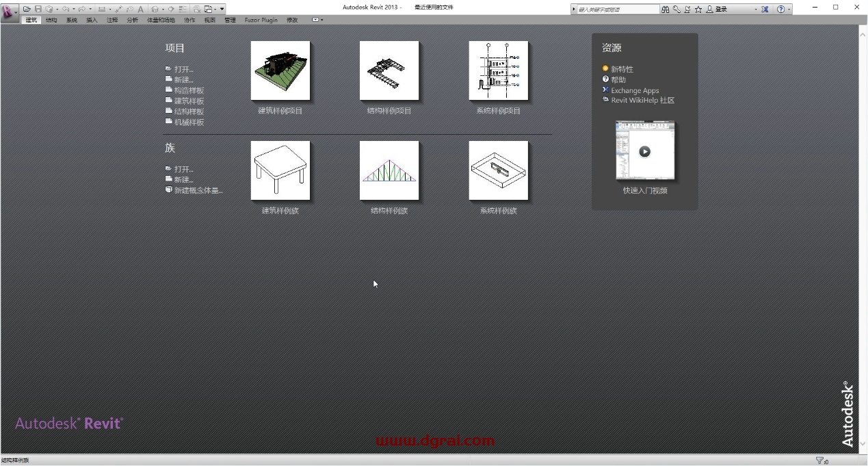This screenshot has height=466, width=868.
Task: Click the play button on quick start video
Action: tap(644, 151)
